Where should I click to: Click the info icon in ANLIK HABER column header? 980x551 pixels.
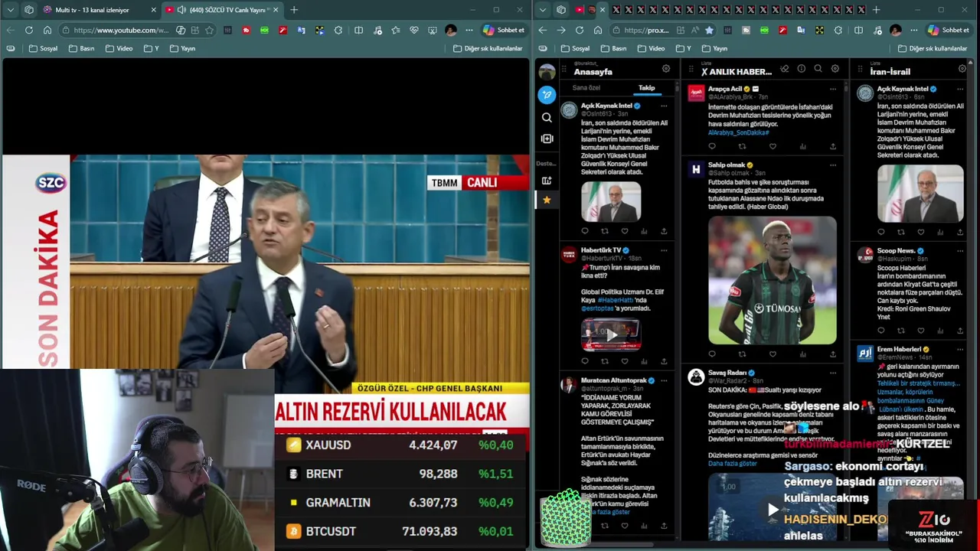click(801, 69)
